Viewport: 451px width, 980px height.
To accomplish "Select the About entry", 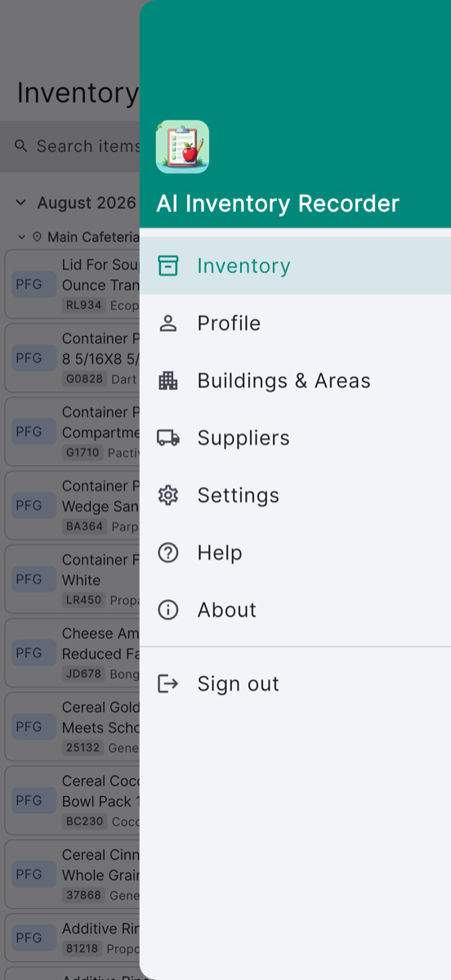I will 295,610.
